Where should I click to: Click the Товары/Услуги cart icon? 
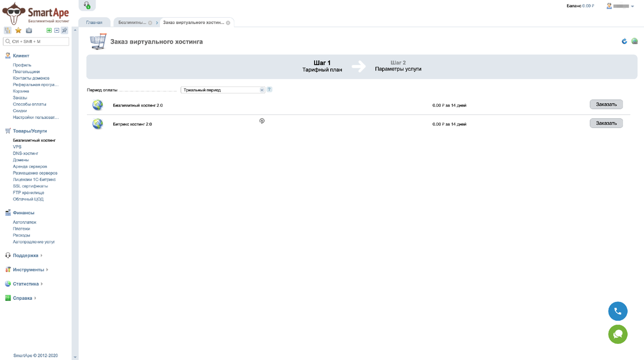(x=8, y=131)
